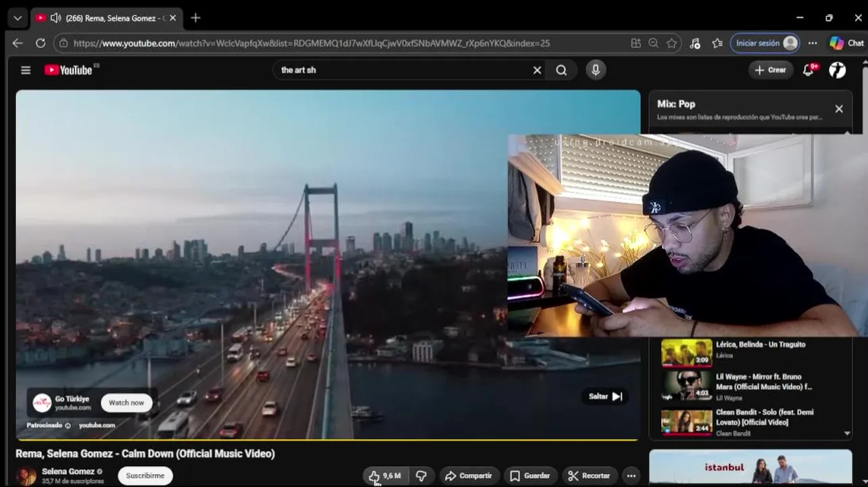Mute the tab via speaker icon
The image size is (868, 487).
click(x=55, y=18)
